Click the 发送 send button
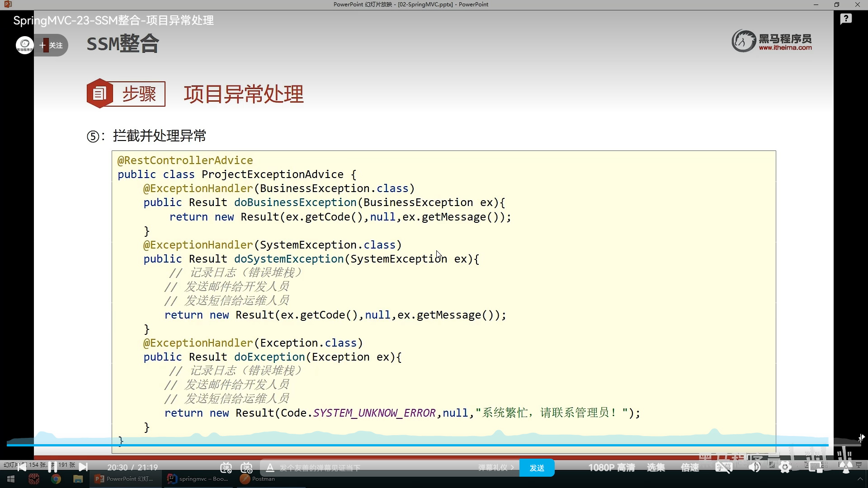 (x=537, y=468)
